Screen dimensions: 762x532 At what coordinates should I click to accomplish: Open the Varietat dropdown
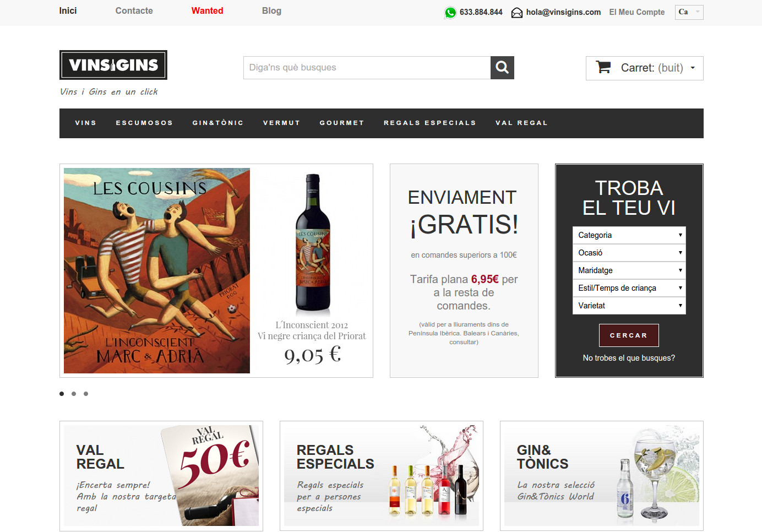click(x=629, y=306)
